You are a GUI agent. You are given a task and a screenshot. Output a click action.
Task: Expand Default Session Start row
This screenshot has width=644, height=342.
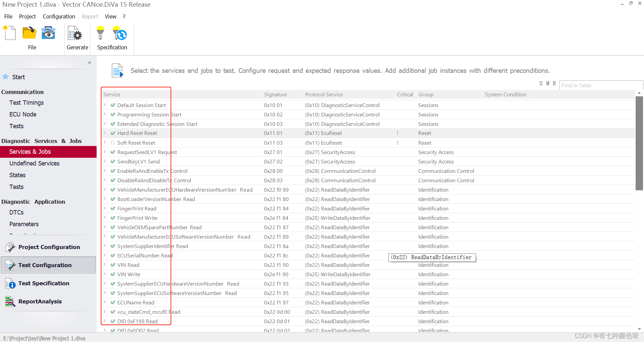(x=105, y=105)
